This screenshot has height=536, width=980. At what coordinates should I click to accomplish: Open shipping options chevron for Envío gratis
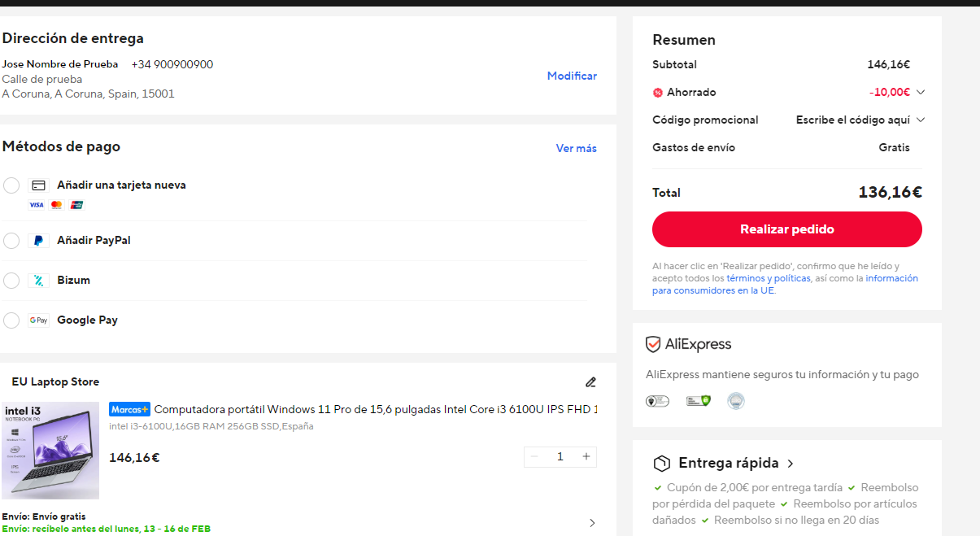click(x=591, y=523)
